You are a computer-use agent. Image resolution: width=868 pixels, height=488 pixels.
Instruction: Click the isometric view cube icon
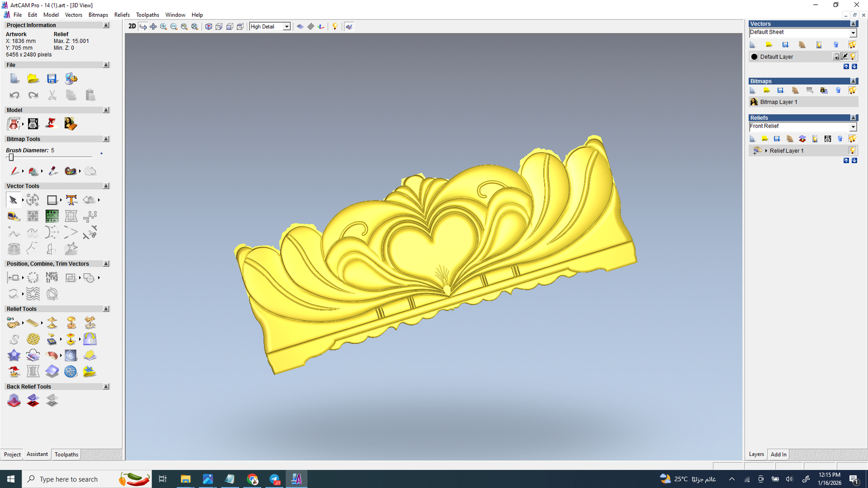coord(208,27)
